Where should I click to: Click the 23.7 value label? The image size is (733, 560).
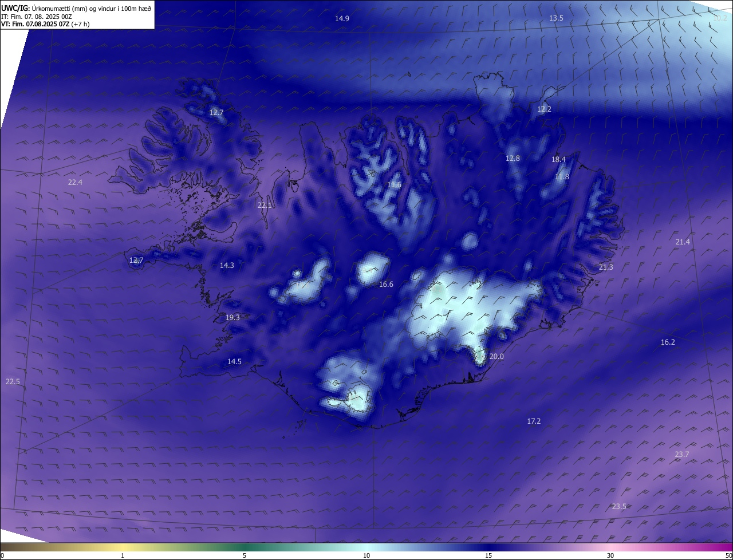(x=682, y=454)
